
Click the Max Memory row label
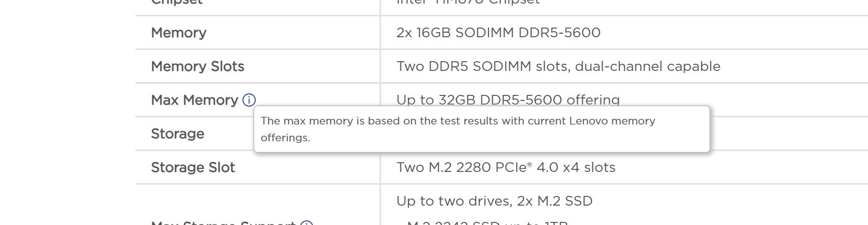[x=195, y=100]
